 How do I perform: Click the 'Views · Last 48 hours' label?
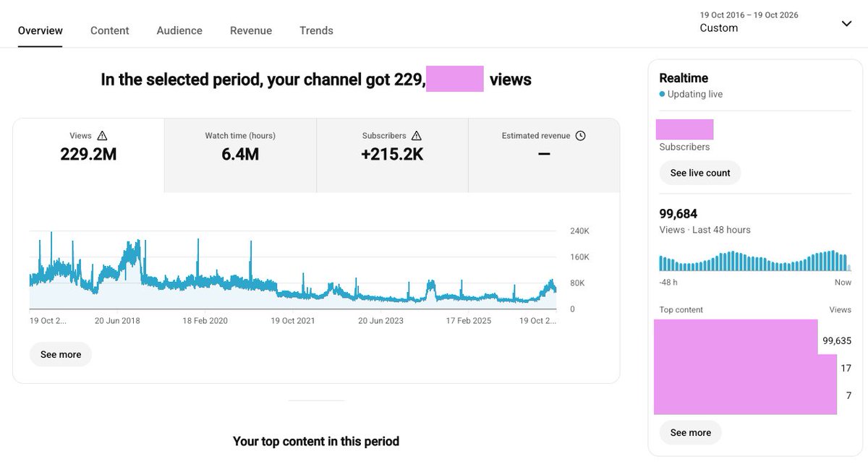coord(705,230)
